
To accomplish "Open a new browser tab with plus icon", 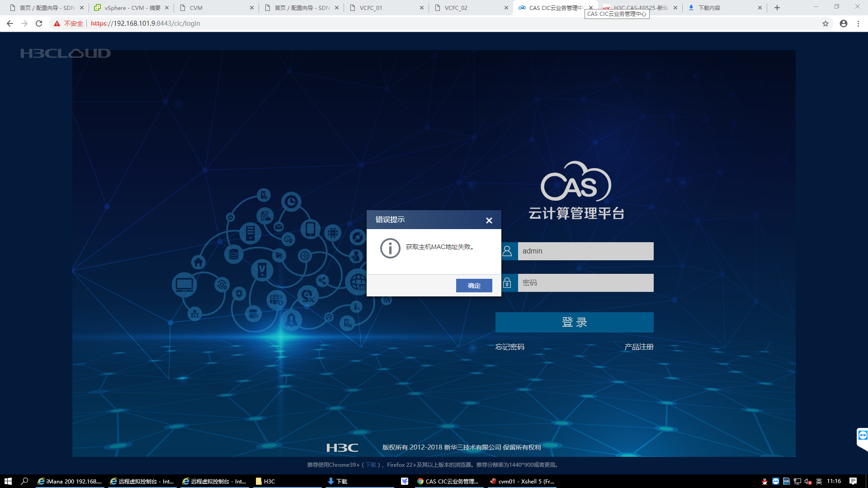I will [x=777, y=8].
